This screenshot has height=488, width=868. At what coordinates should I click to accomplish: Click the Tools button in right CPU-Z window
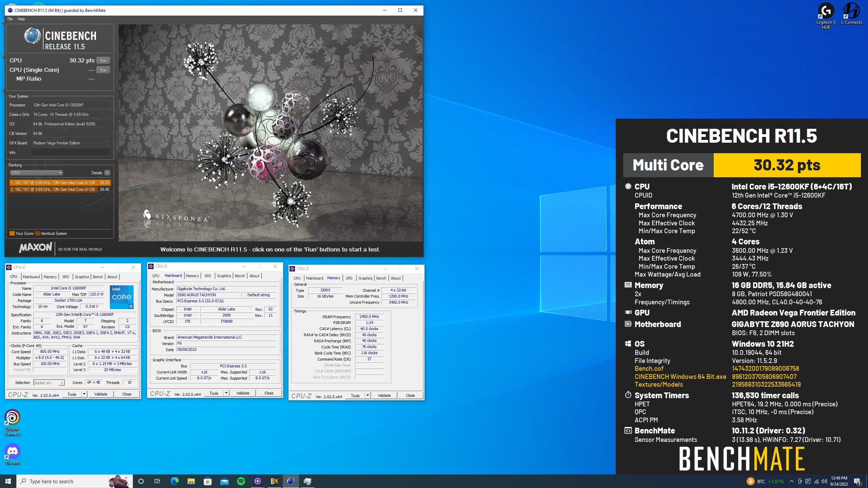[x=355, y=395]
